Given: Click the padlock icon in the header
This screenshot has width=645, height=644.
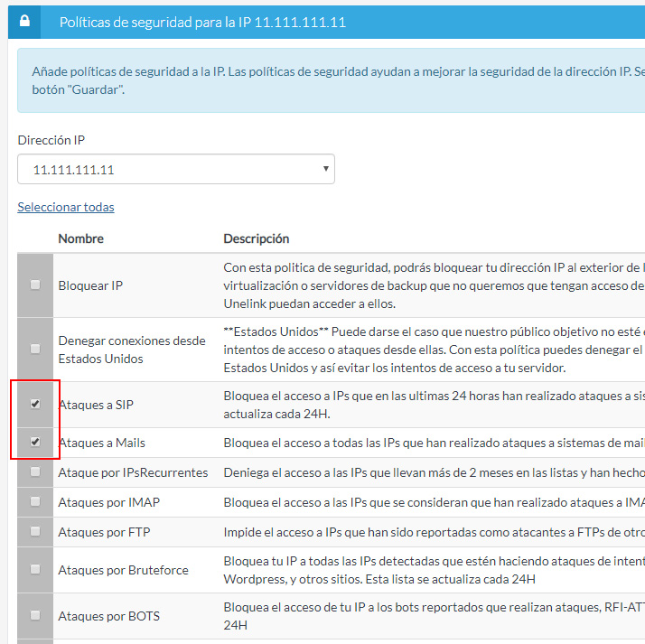Looking at the screenshot, I should click(24, 21).
